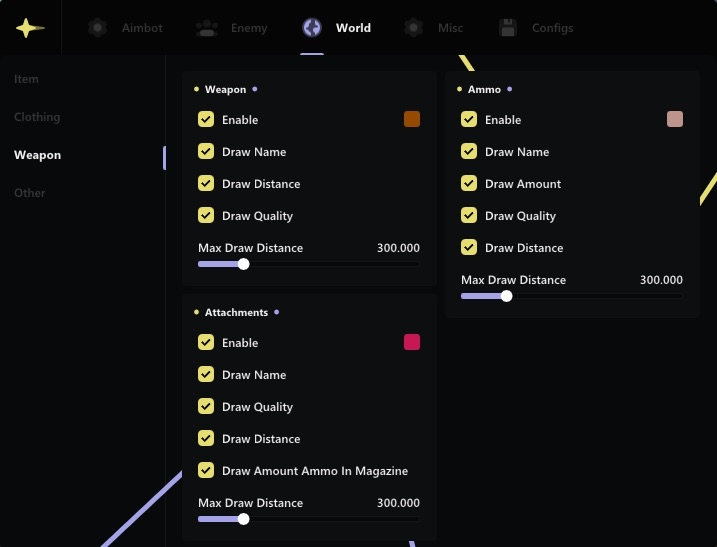The image size is (717, 547).
Task: Switch to the Enemy tab
Action: pos(249,28)
